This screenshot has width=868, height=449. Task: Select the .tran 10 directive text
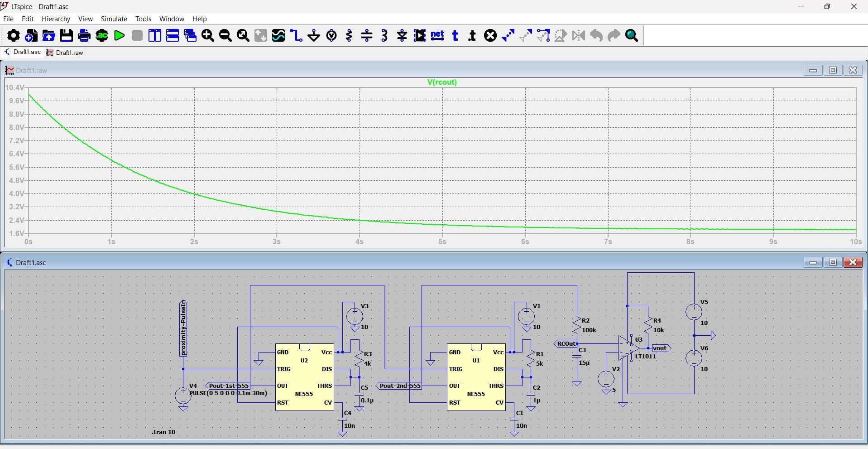tap(163, 432)
